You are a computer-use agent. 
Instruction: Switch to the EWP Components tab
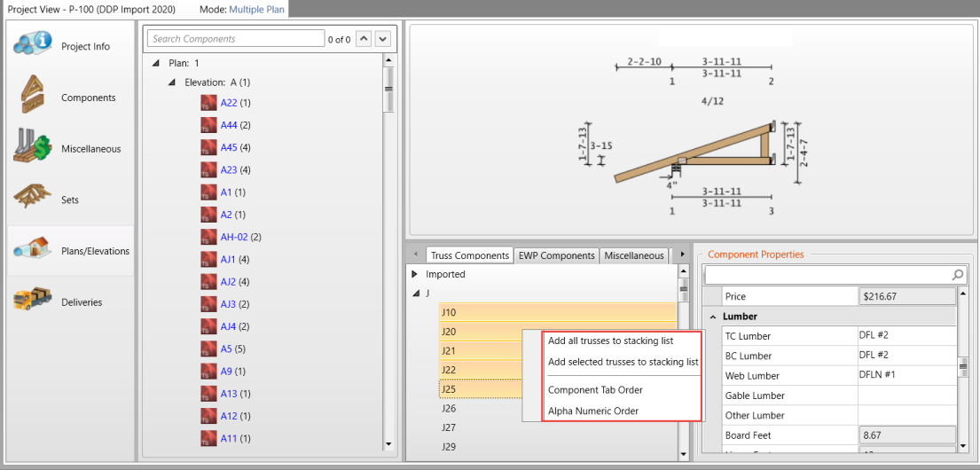pos(556,255)
